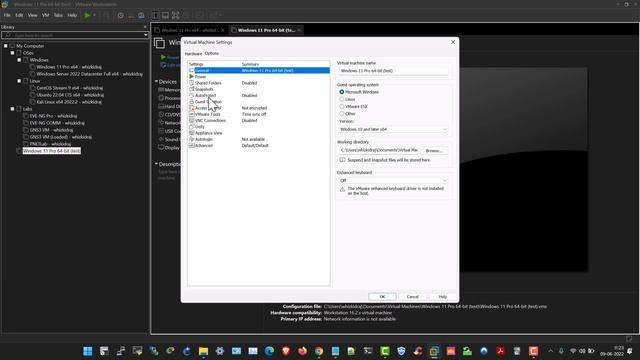The width and height of the screenshot is (640, 360).
Task: Open the guest OS Version dropdown
Action: pos(393,129)
